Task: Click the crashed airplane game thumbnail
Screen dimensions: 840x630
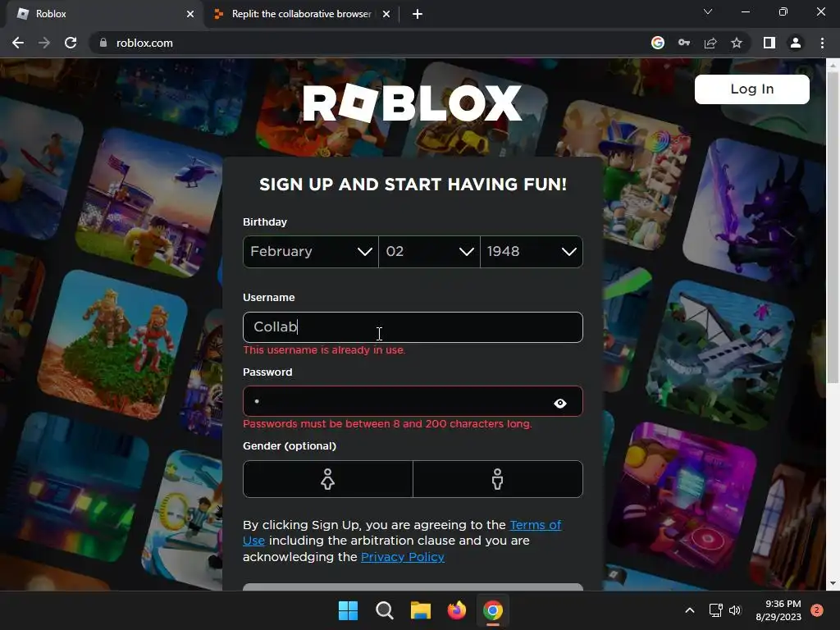Action: coord(720,354)
